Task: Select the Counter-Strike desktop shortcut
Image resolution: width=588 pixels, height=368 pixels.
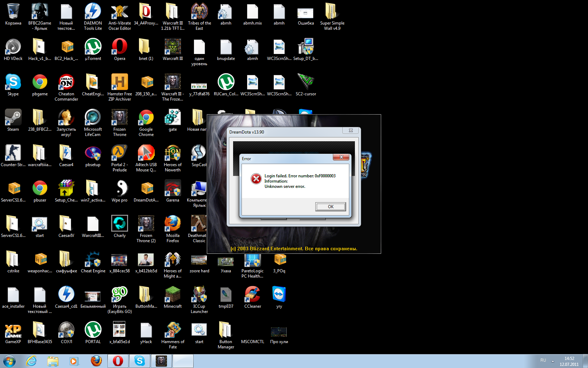Action: (x=13, y=156)
